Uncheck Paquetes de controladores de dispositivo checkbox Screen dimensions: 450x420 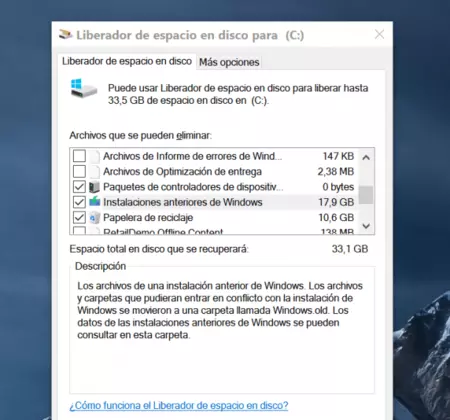coord(79,187)
